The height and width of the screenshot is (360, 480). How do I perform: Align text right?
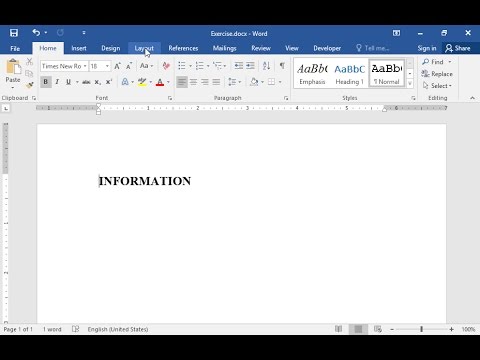205,82
